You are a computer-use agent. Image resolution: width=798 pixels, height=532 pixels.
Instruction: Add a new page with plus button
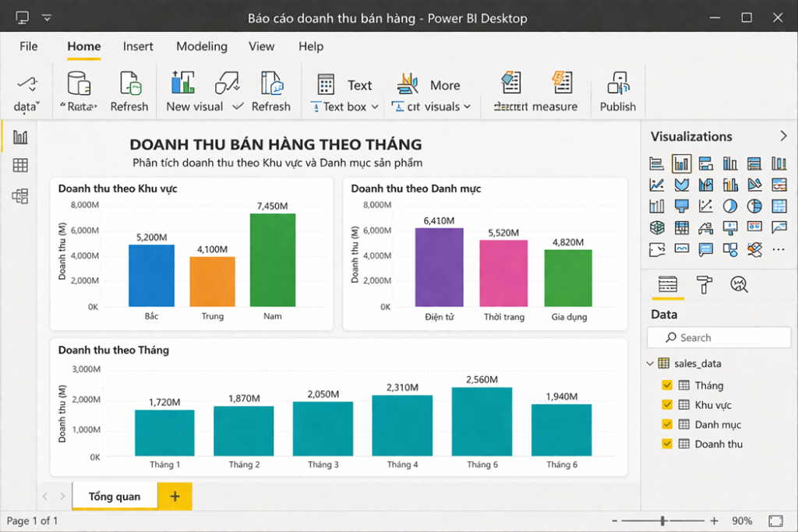(x=175, y=496)
